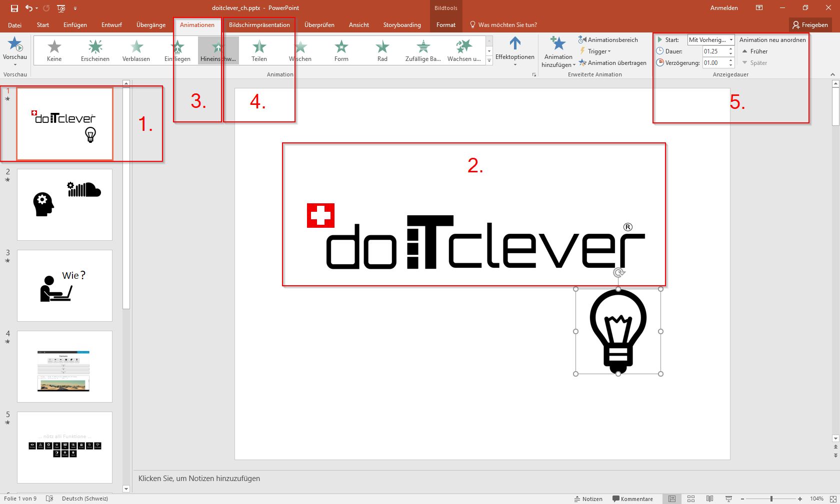Click the zoom slider handle
Screen dimensions: 840x504
[x=771, y=499]
